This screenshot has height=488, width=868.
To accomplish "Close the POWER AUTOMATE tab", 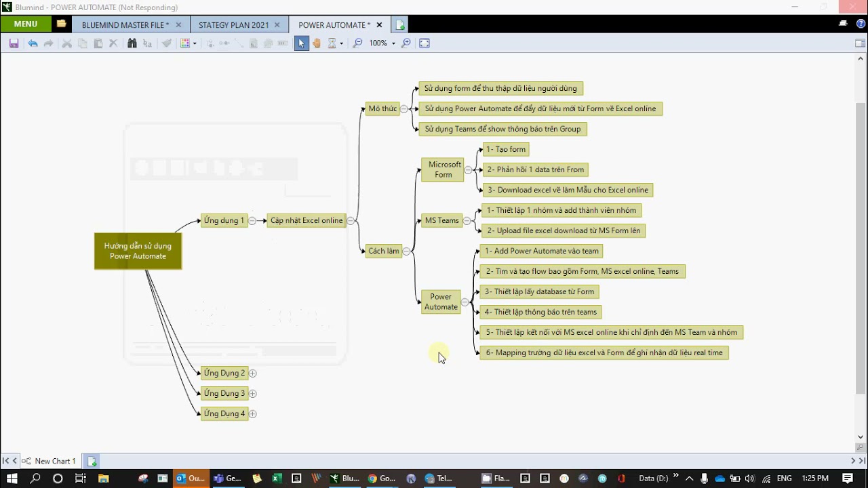I will coord(379,25).
